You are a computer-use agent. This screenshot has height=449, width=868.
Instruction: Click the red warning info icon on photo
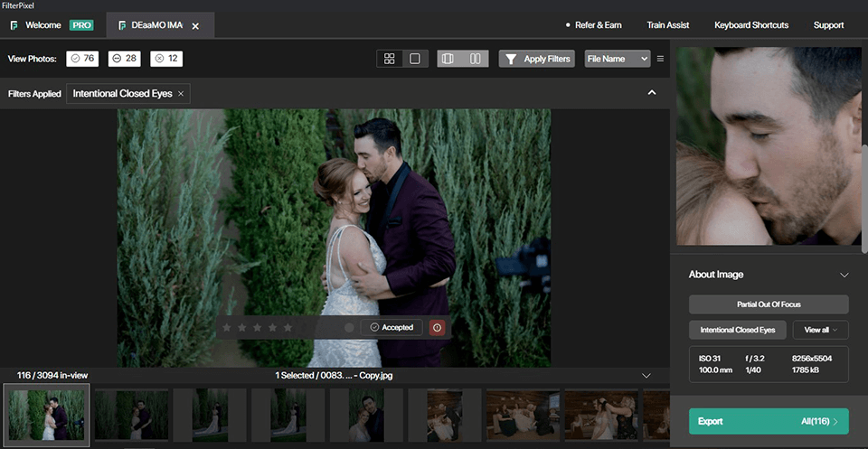tap(438, 328)
